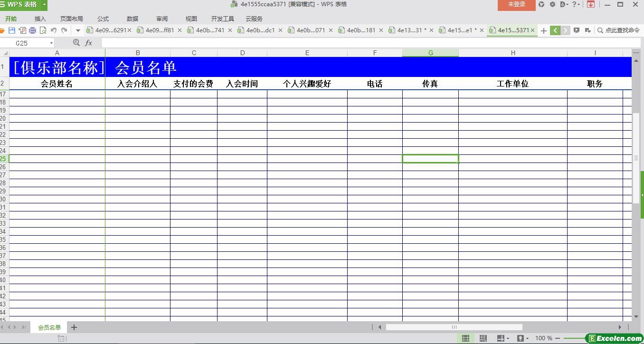The image size is (644, 344).
Task: Open the Name Box dropdown arrow
Action: coord(51,43)
